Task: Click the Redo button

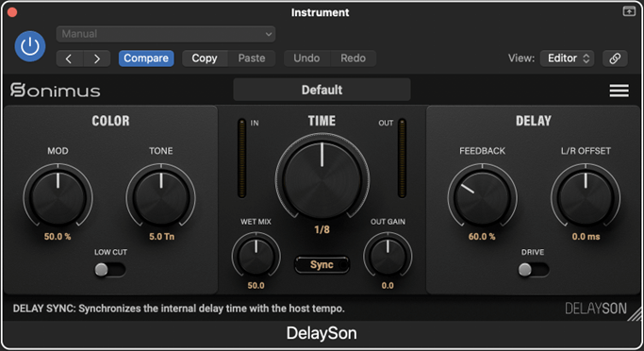Action: 354,58
